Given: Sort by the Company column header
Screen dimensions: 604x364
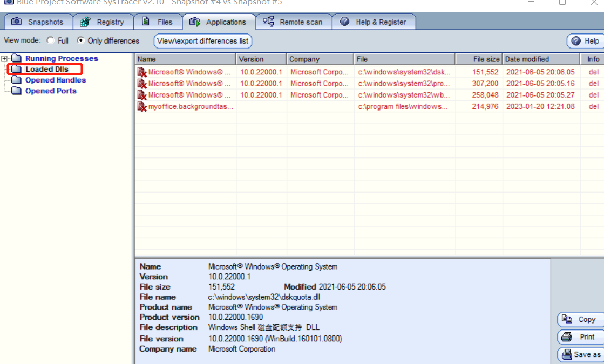Looking at the screenshot, I should tap(320, 59).
